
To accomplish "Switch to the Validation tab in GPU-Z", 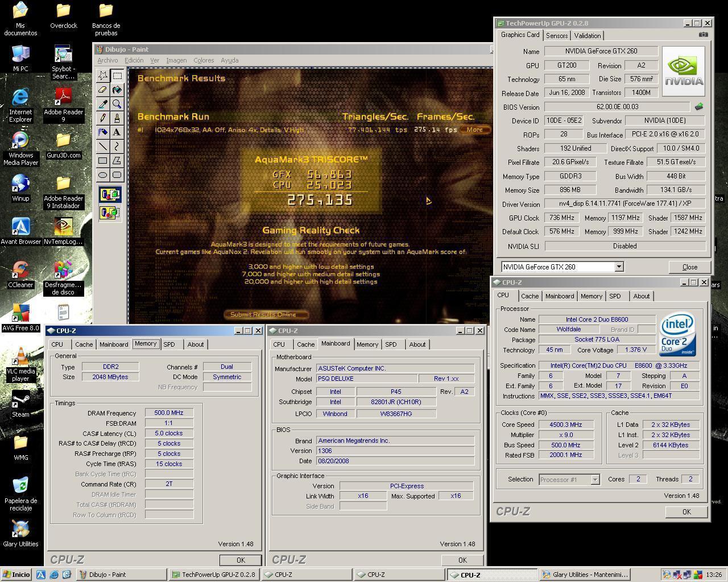I will tap(587, 35).
